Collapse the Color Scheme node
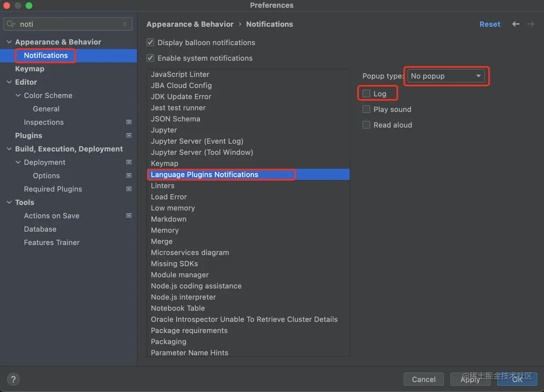 [x=18, y=96]
